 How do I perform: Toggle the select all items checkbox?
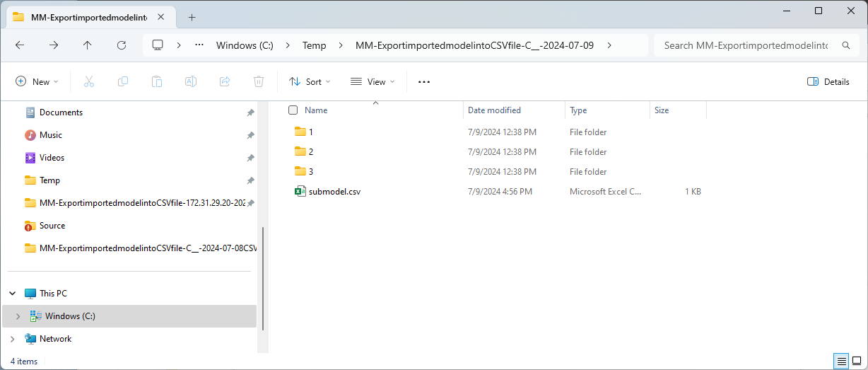click(293, 110)
